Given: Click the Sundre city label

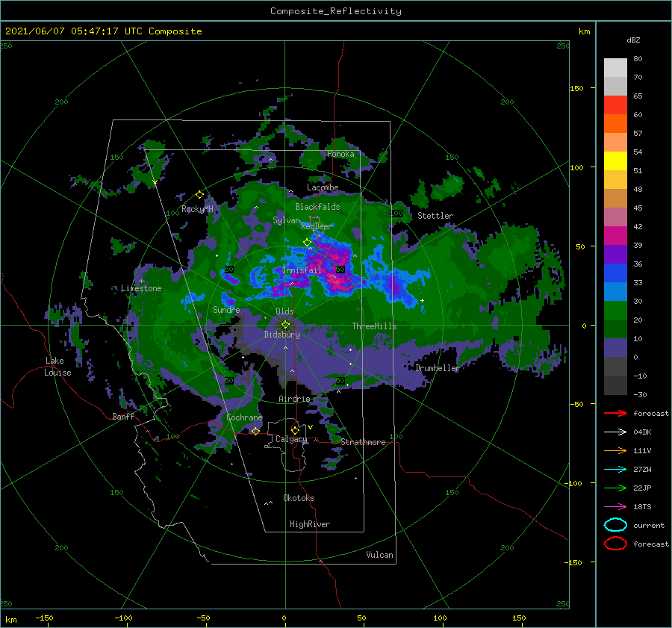Looking at the screenshot, I should 226,309.
